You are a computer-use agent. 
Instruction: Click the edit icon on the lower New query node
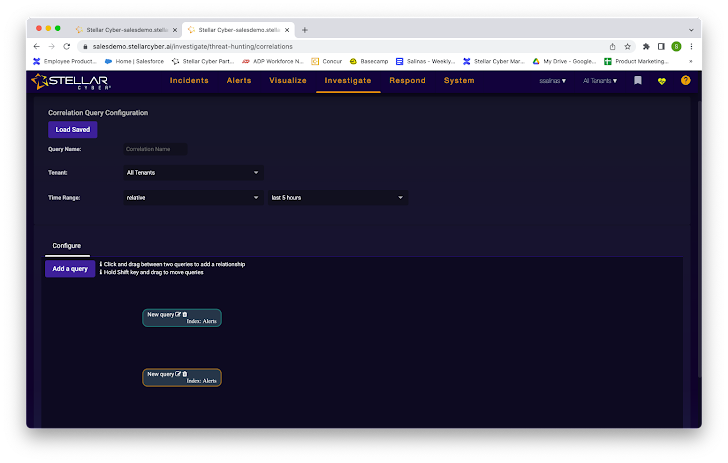[178, 374]
